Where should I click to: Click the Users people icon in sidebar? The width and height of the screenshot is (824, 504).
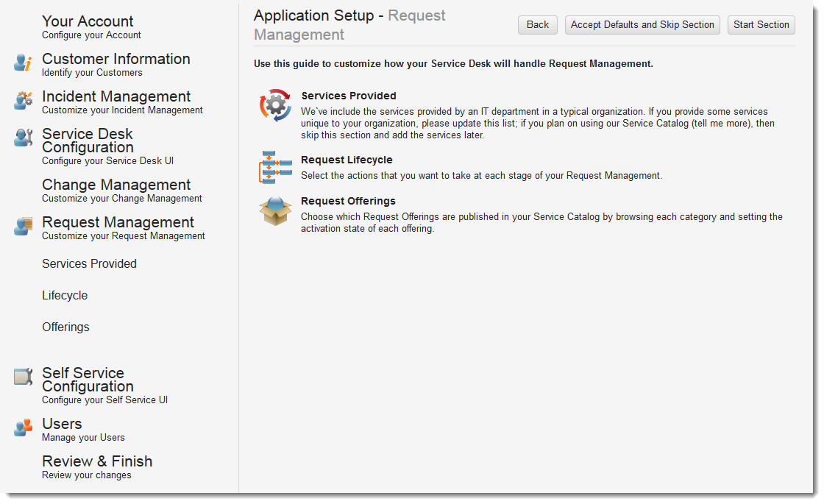22,427
